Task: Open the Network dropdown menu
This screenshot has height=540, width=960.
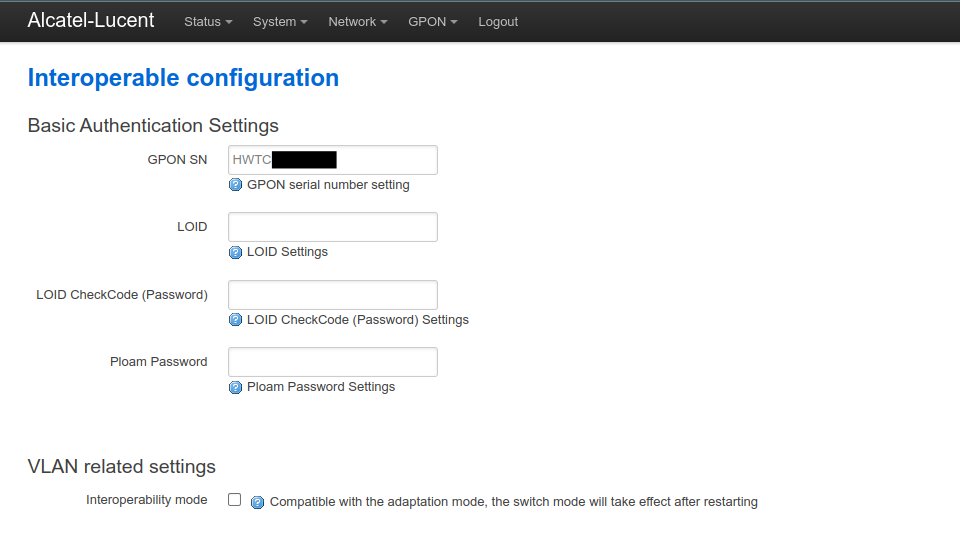Action: pos(358,21)
